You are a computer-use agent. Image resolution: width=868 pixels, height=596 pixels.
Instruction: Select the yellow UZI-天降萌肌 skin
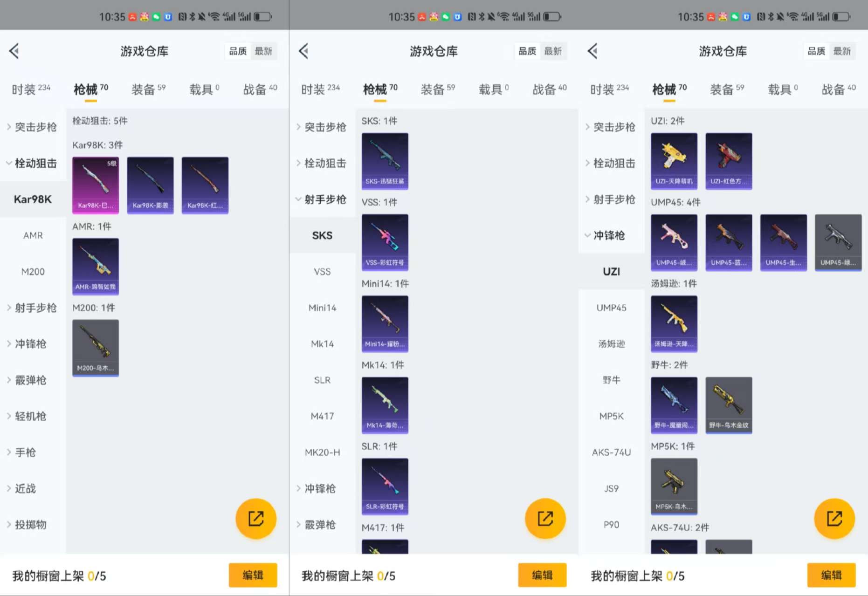[674, 161]
